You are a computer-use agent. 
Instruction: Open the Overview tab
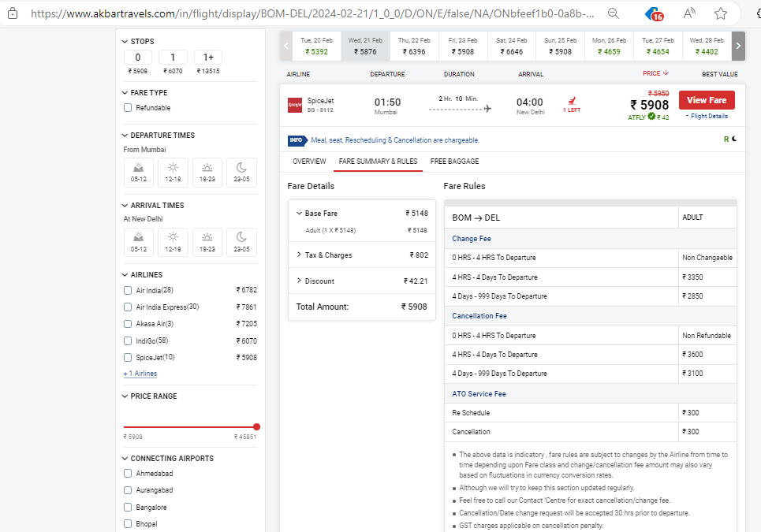pos(309,162)
